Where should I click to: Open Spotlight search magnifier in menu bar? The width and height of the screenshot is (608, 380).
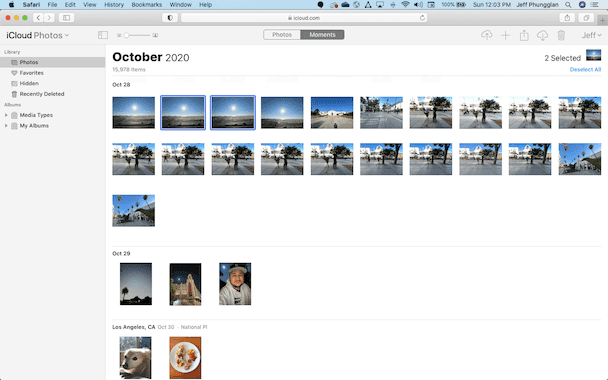568,5
